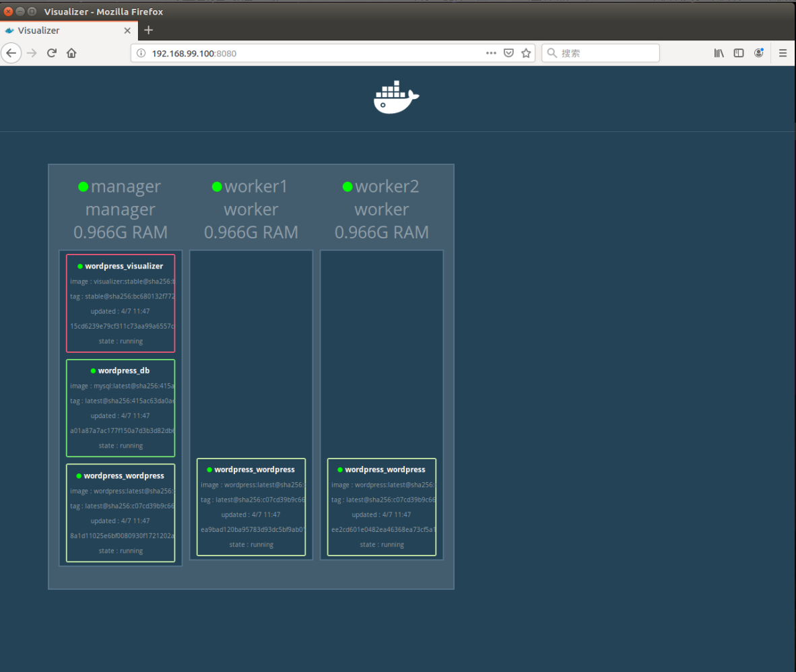
Task: Open the Library icon in toolbar
Action: click(x=719, y=53)
